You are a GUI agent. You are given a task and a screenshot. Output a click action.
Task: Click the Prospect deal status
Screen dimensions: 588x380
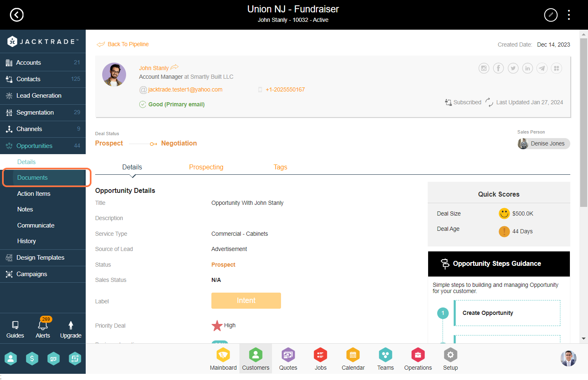click(x=109, y=143)
